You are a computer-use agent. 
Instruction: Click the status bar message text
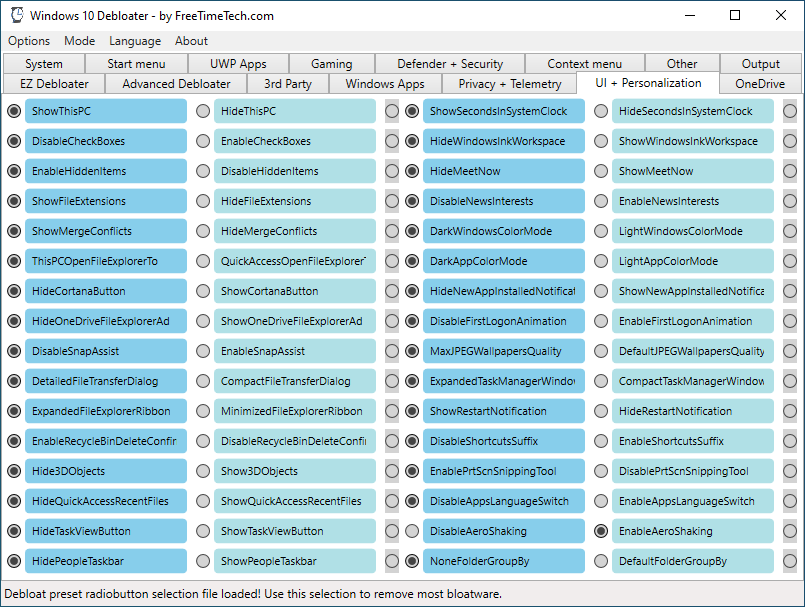(x=253, y=594)
